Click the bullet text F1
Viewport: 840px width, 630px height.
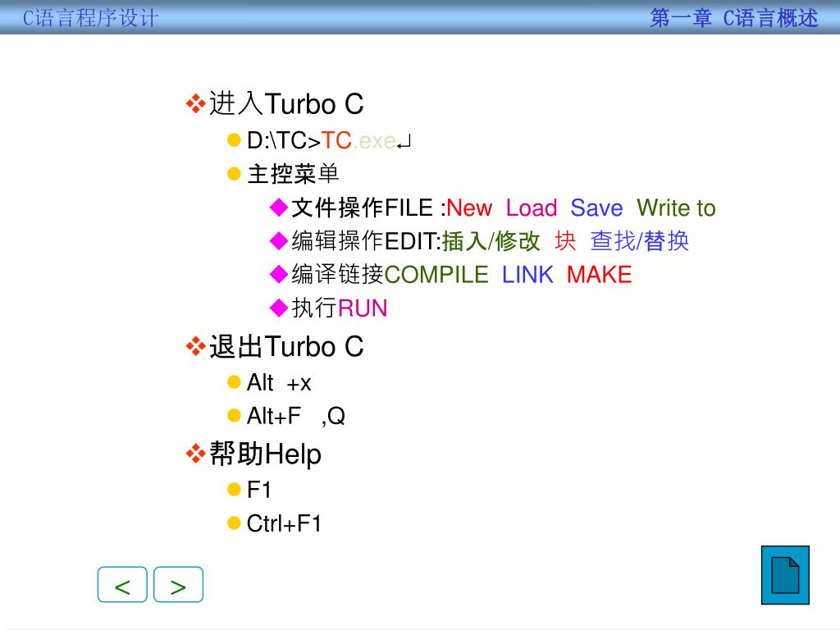[258, 490]
